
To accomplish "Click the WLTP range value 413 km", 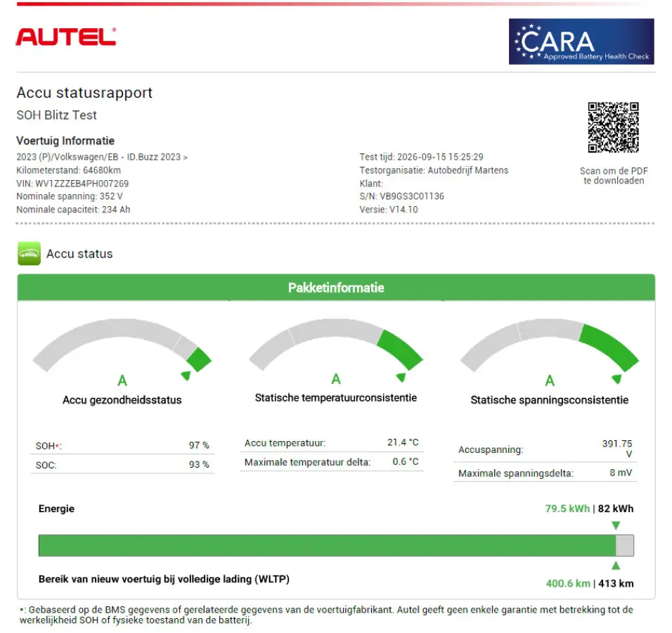I will click(x=616, y=584).
